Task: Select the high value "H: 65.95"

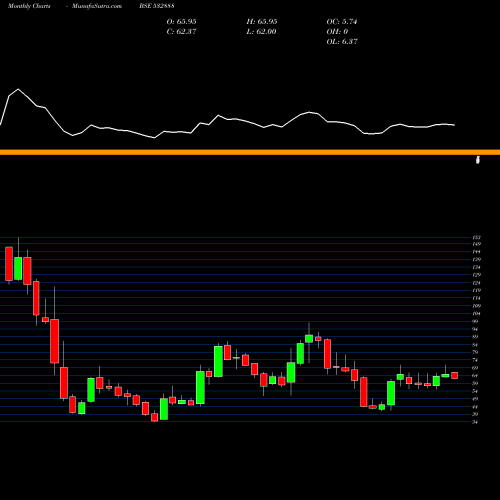Action: pos(262,21)
